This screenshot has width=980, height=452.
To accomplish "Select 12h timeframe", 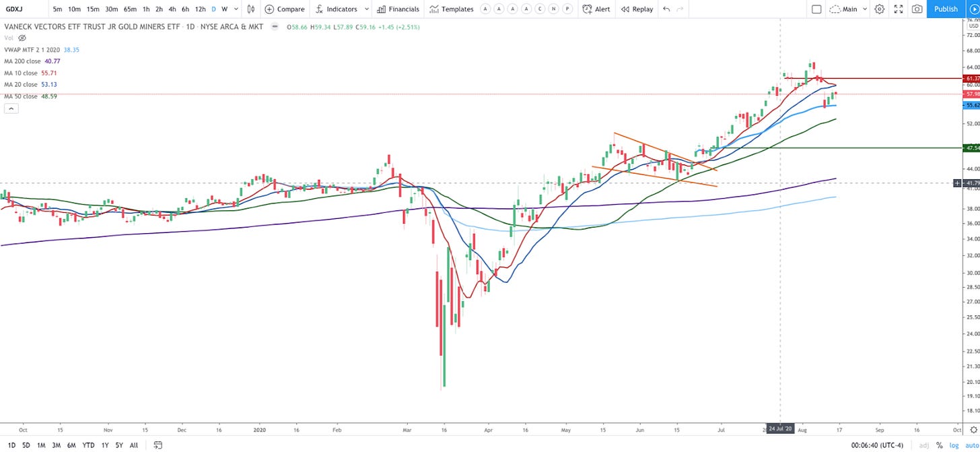I will [x=200, y=9].
